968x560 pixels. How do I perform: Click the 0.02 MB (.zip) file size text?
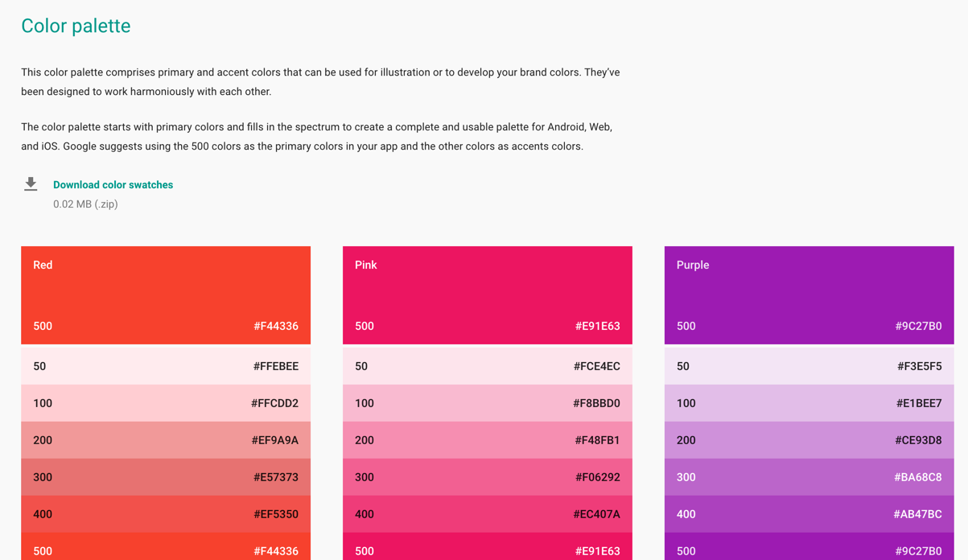click(85, 204)
